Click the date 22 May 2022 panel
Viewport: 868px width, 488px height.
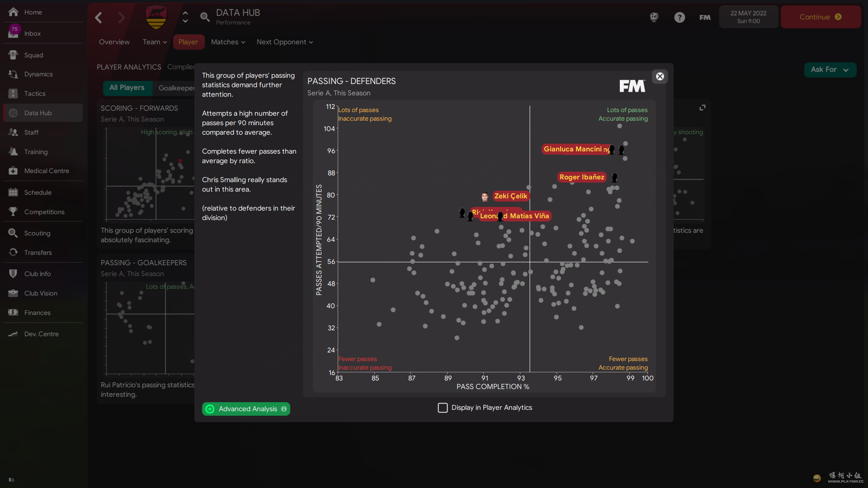749,17
